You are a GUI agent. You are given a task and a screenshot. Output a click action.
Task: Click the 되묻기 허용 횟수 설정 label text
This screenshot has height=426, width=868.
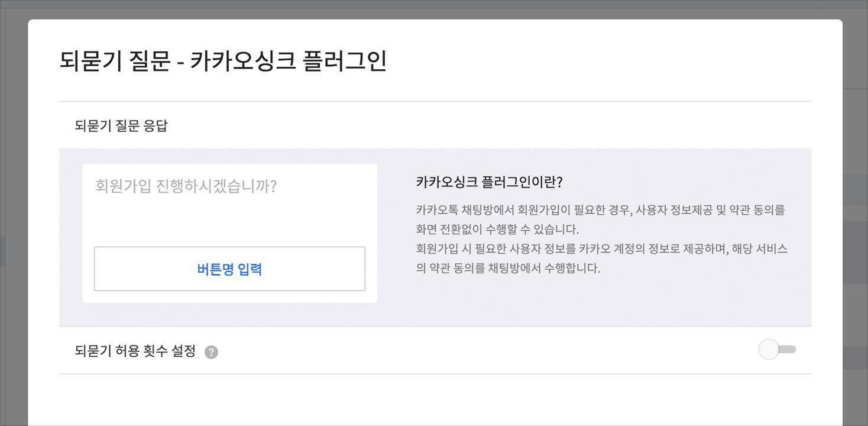(x=135, y=351)
